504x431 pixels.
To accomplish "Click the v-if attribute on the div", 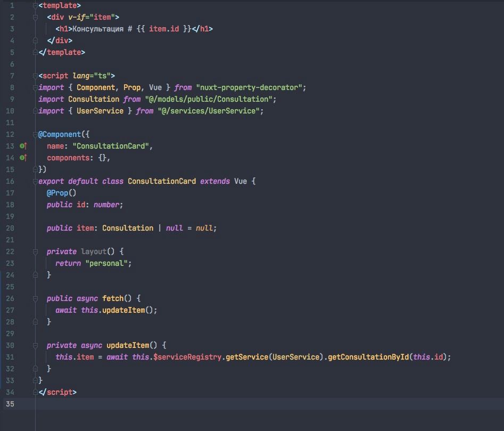I will 77,17.
